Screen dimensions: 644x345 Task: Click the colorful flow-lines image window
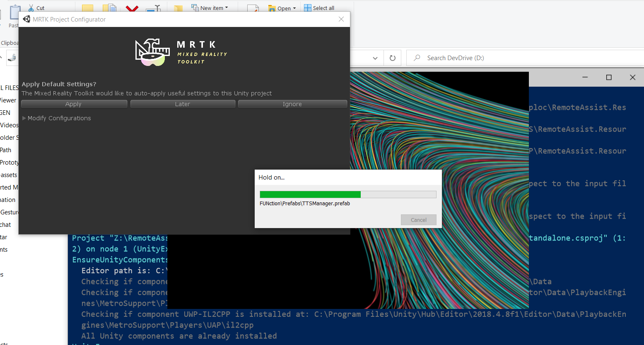440,124
